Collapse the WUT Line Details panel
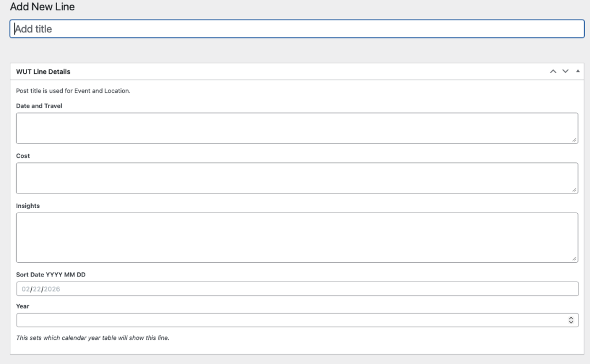The height and width of the screenshot is (364, 590). coord(578,71)
